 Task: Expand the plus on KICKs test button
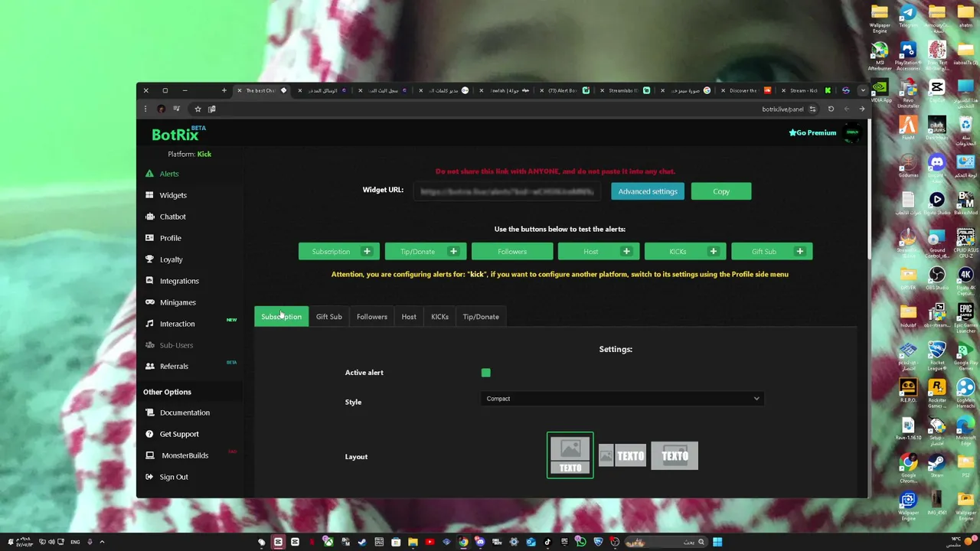[x=713, y=252]
